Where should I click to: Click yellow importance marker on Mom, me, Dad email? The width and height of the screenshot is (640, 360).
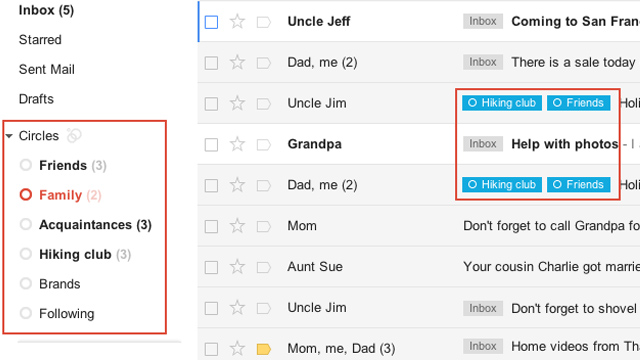pos(264,349)
